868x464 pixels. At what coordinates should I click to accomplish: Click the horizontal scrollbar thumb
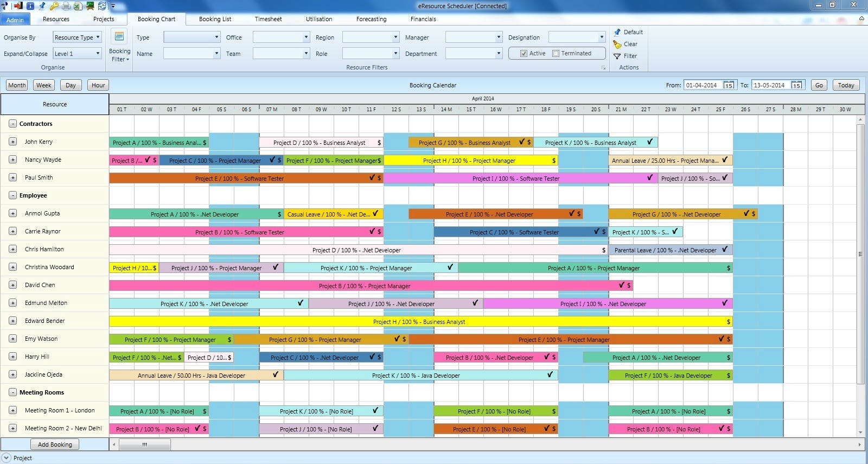pyautogui.click(x=145, y=444)
